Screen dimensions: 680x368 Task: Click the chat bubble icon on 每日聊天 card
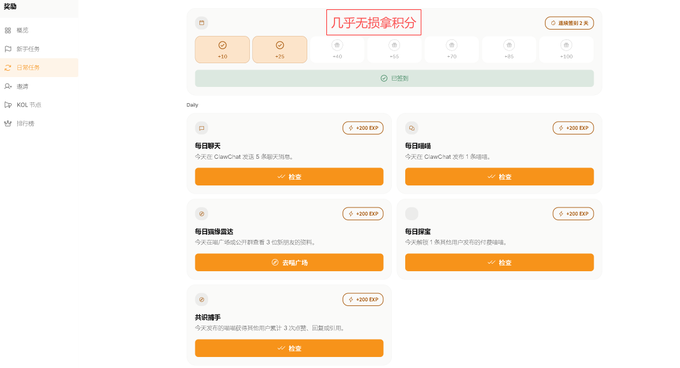point(202,128)
